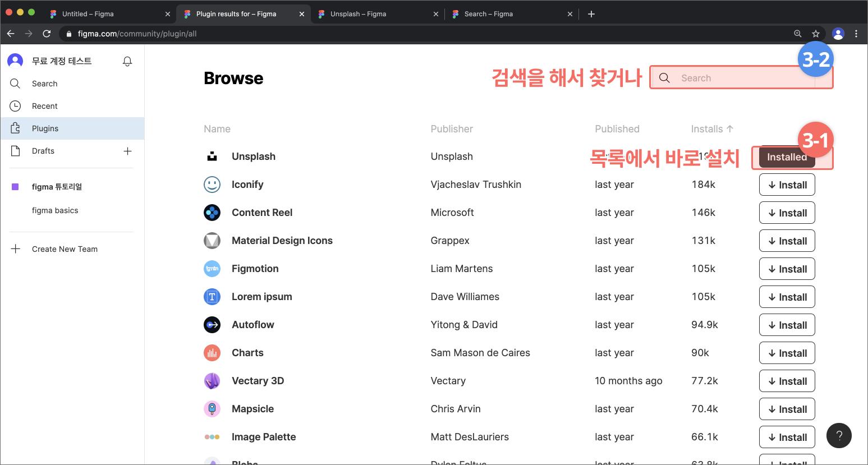Open the help question mark button
The image size is (868, 465).
pos(839,436)
